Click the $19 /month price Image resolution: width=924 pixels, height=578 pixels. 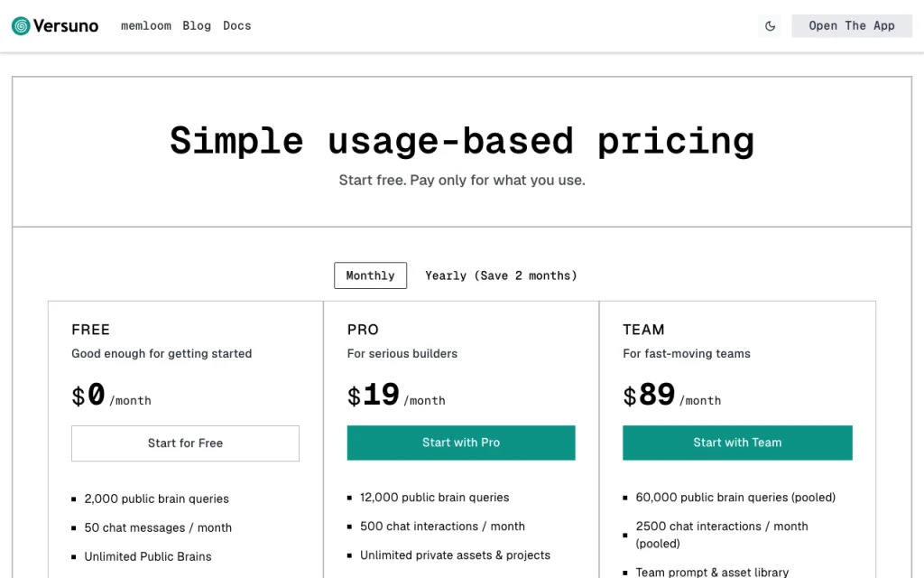pos(396,396)
